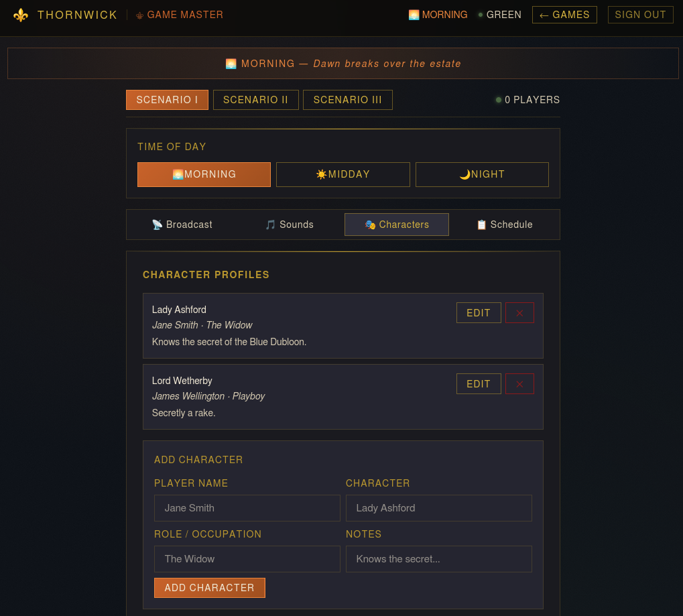The width and height of the screenshot is (683, 616).
Task: Click the MORNING indicator in the top bar
Action: click(438, 14)
